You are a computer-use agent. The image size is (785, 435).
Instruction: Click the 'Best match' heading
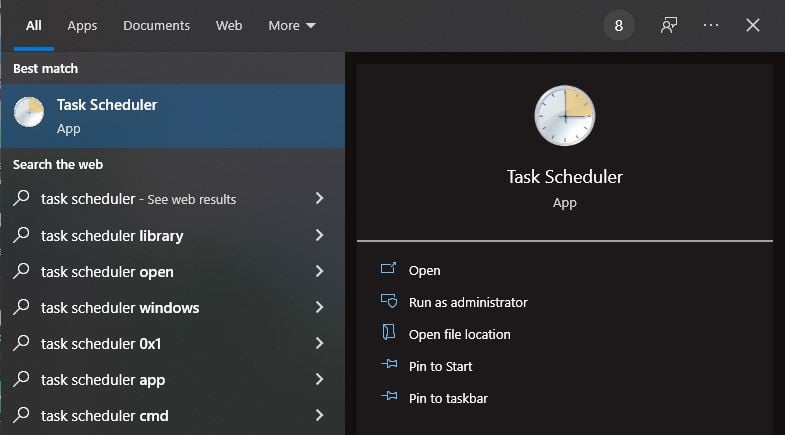[46, 69]
